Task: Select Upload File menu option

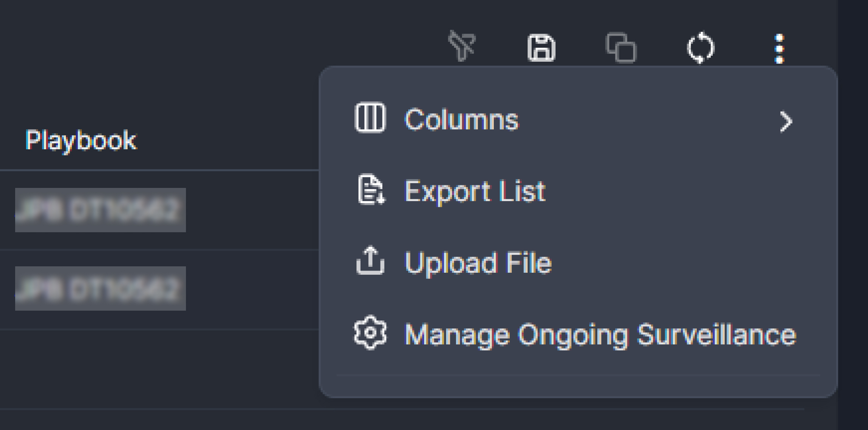Action: pos(478,263)
